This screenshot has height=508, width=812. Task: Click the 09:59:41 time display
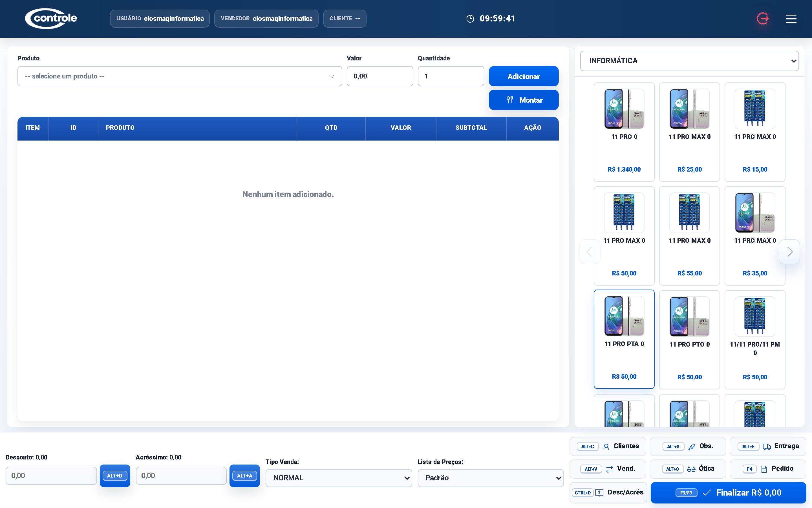pos(497,19)
